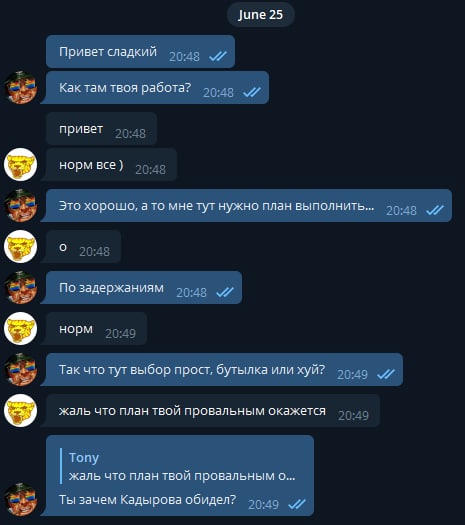
Task: Click read ticks on "бутылка или" message
Action: [x=386, y=374]
